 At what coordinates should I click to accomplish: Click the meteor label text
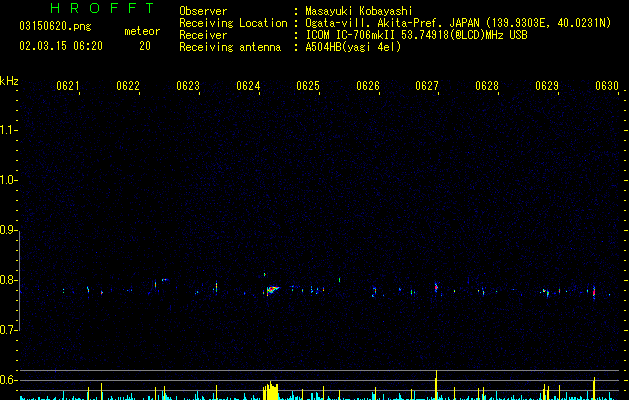[x=142, y=31]
